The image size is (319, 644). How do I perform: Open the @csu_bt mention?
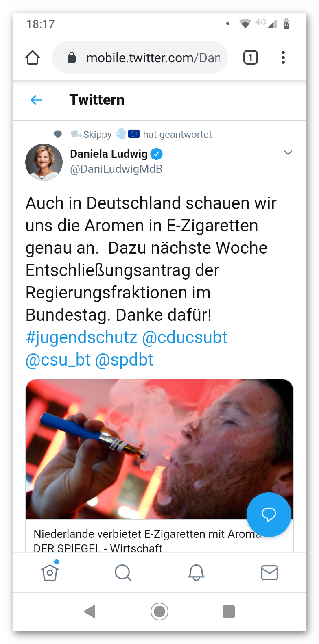click(x=58, y=360)
